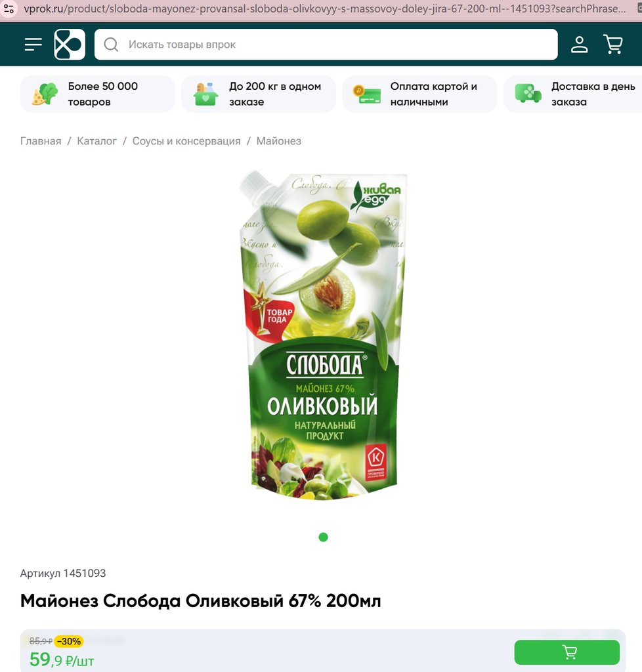This screenshot has width=642, height=672.
Task: Open the Слобода mayonnaise product image
Action: [322, 335]
